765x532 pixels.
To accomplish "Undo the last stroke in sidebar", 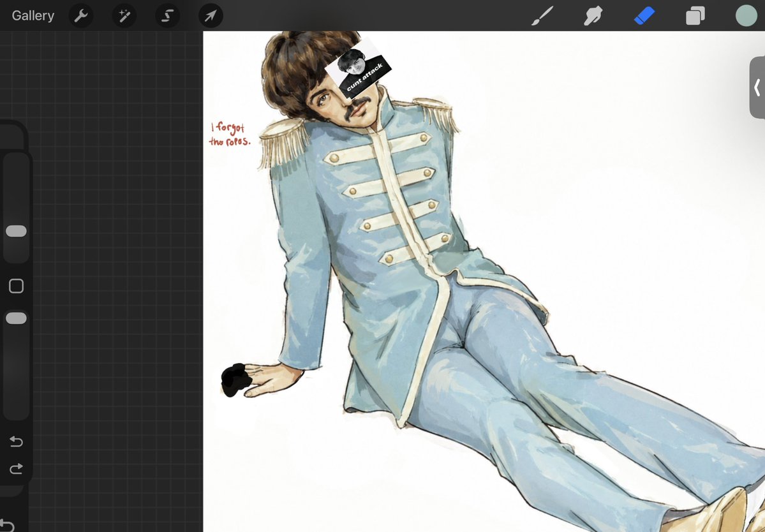I will (x=16, y=442).
